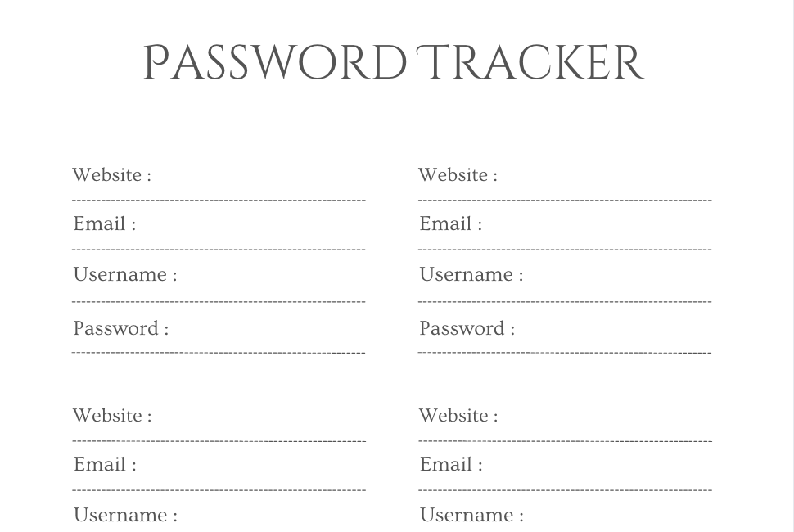Click the Email label in upper-right entry
The image size is (794, 532).
click(x=451, y=223)
